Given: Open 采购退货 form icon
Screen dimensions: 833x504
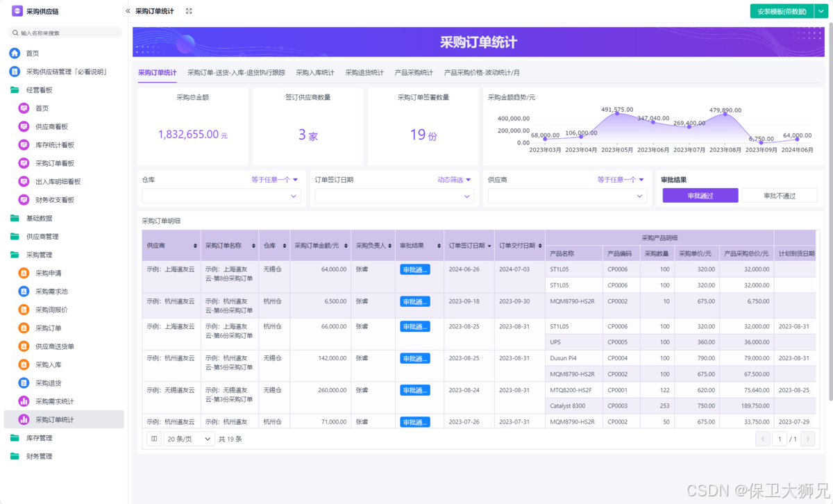Looking at the screenshot, I should click(24, 383).
